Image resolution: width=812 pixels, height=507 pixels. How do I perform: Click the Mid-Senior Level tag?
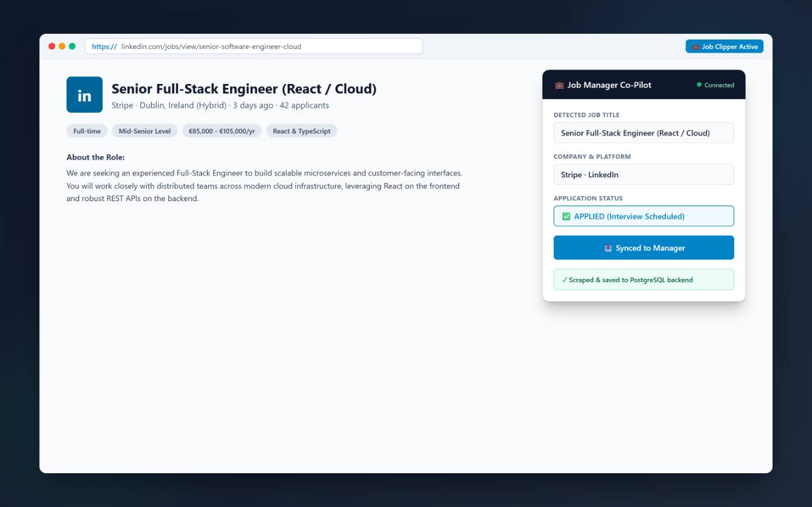[145, 131]
